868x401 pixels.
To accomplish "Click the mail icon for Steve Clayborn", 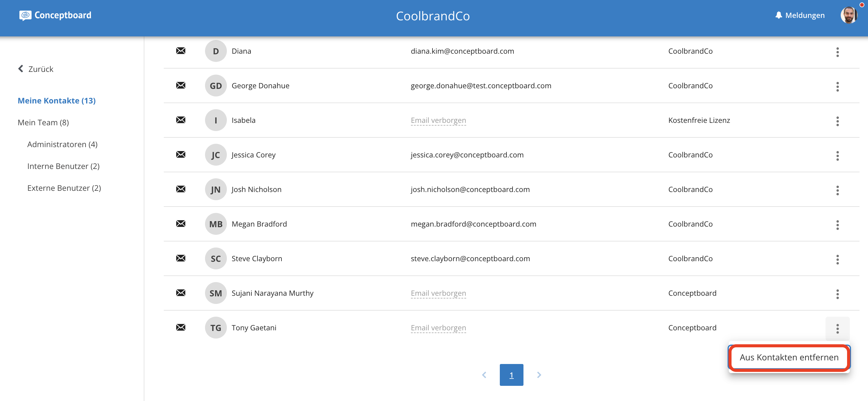I will (181, 258).
